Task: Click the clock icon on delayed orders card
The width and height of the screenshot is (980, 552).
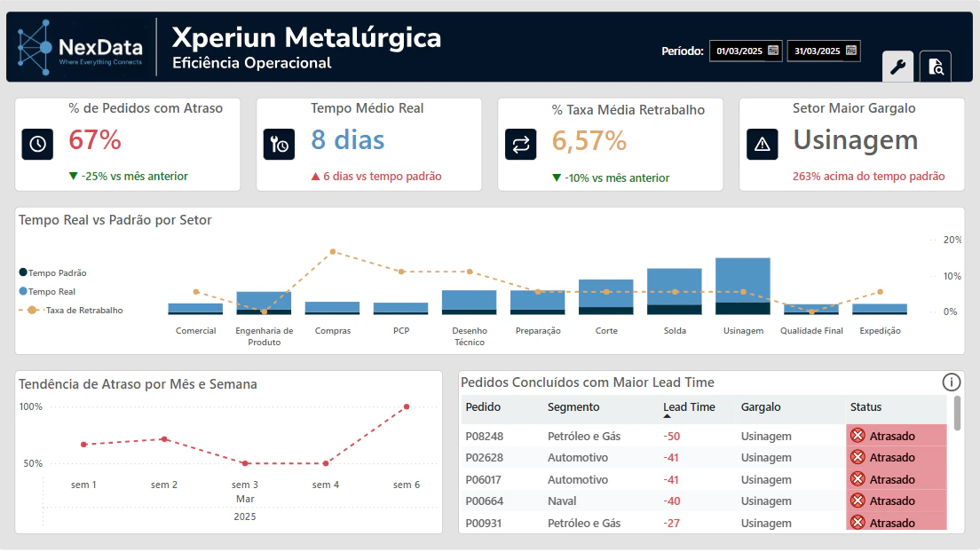Action: (x=37, y=145)
